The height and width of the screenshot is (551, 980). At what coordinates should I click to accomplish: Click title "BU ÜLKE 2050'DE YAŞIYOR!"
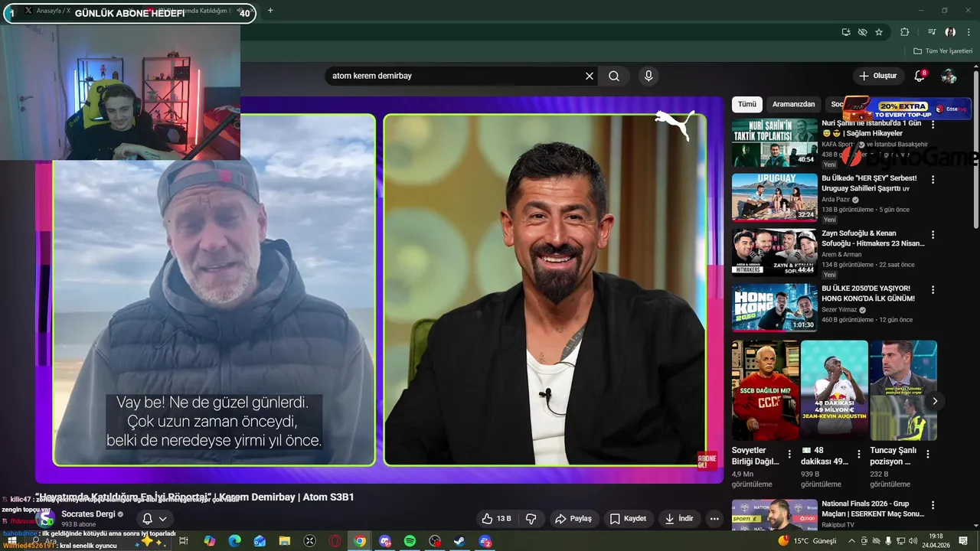[868, 294]
